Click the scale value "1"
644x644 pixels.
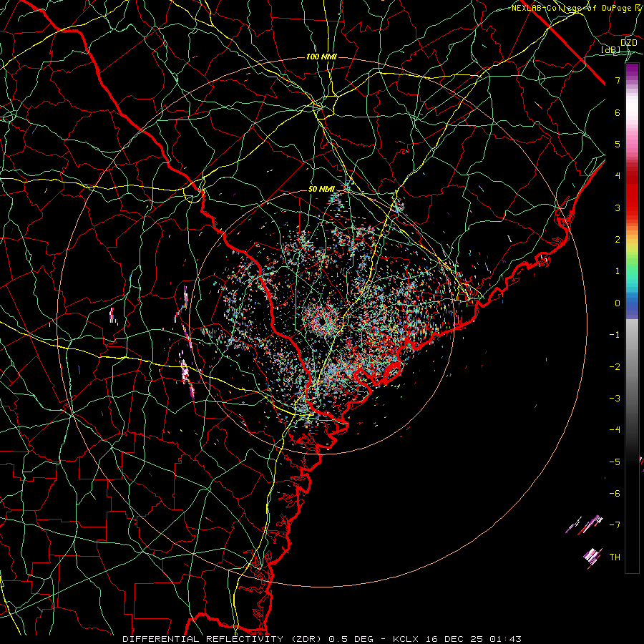(x=618, y=271)
